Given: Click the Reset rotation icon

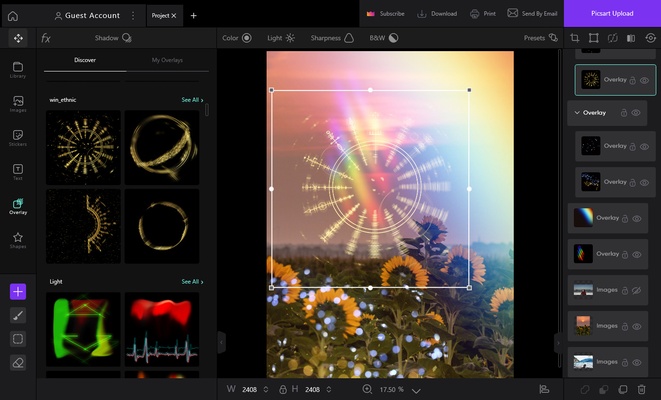Looking at the screenshot, I should tap(650, 38).
